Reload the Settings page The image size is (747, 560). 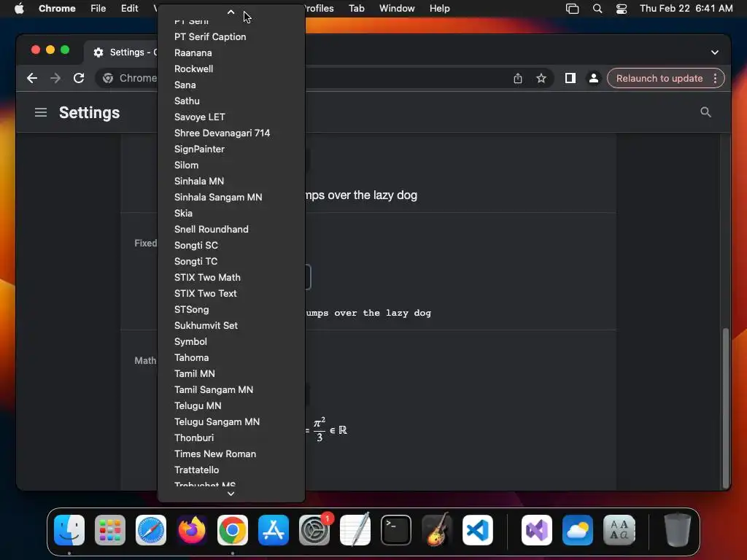(79, 78)
